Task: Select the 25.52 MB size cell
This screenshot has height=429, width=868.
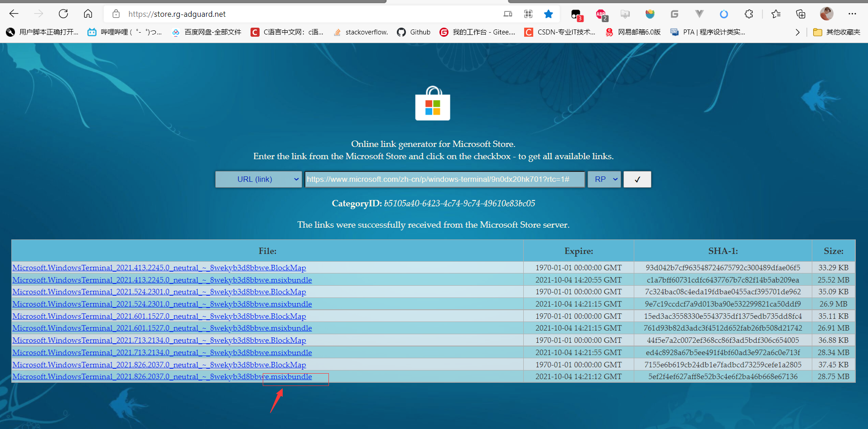Action: 834,280
